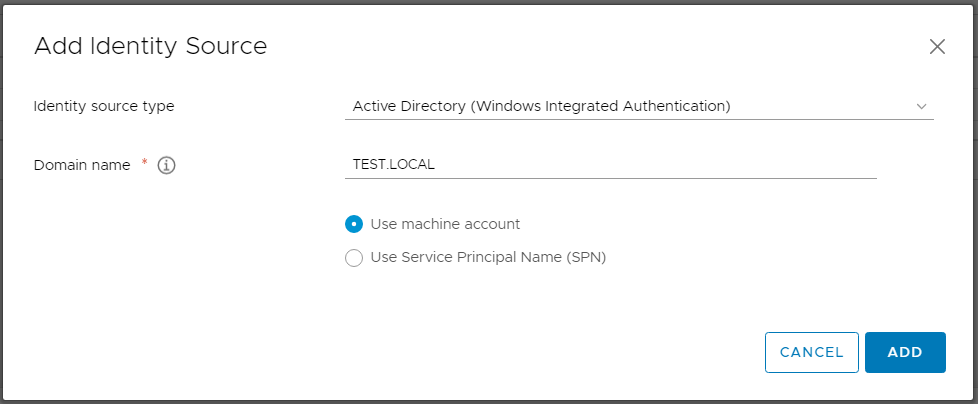The image size is (978, 404).
Task: Close the Add Identity Source dialog
Action: [x=937, y=47]
